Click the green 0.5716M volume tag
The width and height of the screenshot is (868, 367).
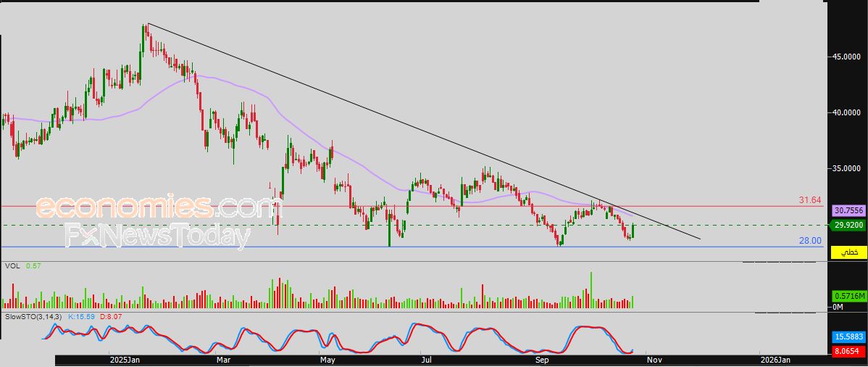[848, 297]
